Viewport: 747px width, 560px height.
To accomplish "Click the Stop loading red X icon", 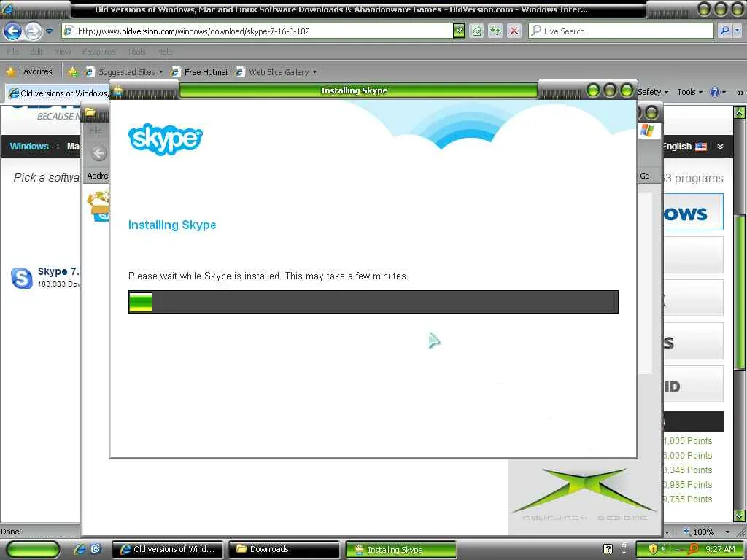I will coord(514,31).
